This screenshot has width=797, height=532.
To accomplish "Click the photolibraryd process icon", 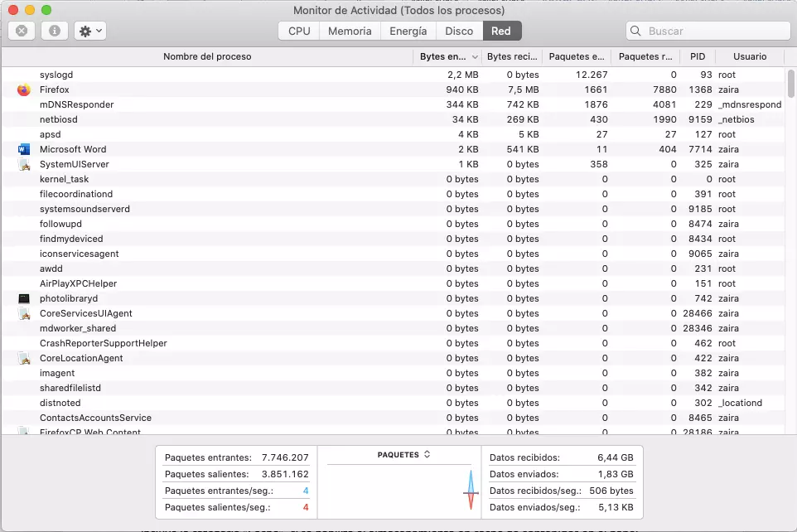I will pyautogui.click(x=24, y=298).
